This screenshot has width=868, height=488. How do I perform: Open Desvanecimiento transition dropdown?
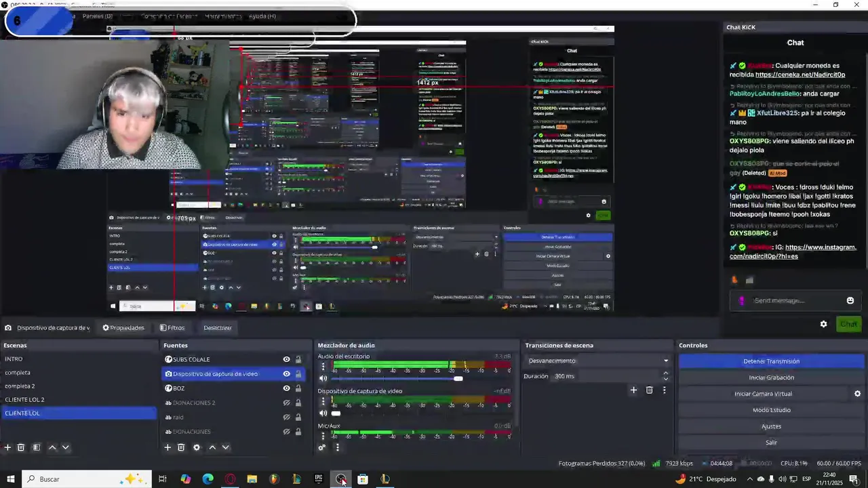(597, 361)
